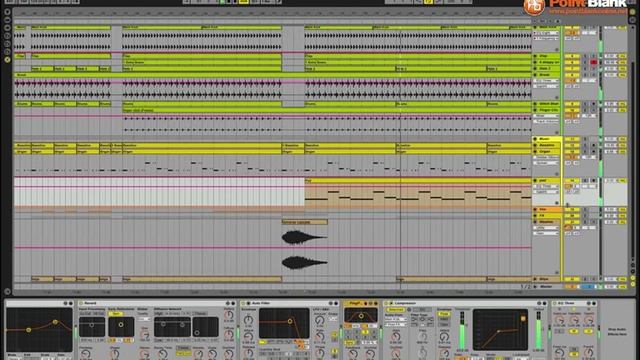Click the arrangement overview bar at top
Viewport: 640px width, 360px height.
(x=272, y=13)
